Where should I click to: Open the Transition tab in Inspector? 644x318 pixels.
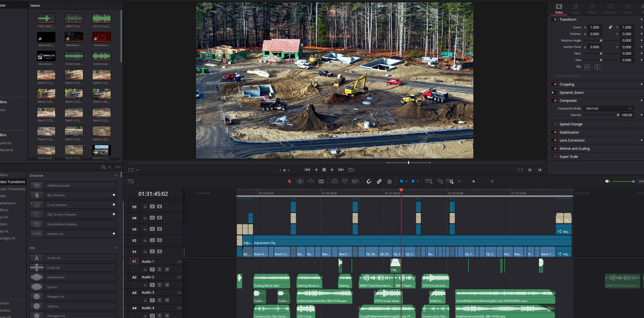point(610,9)
